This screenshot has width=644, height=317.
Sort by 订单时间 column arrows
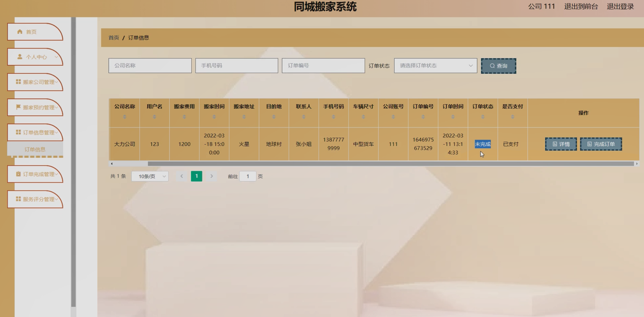tap(453, 117)
